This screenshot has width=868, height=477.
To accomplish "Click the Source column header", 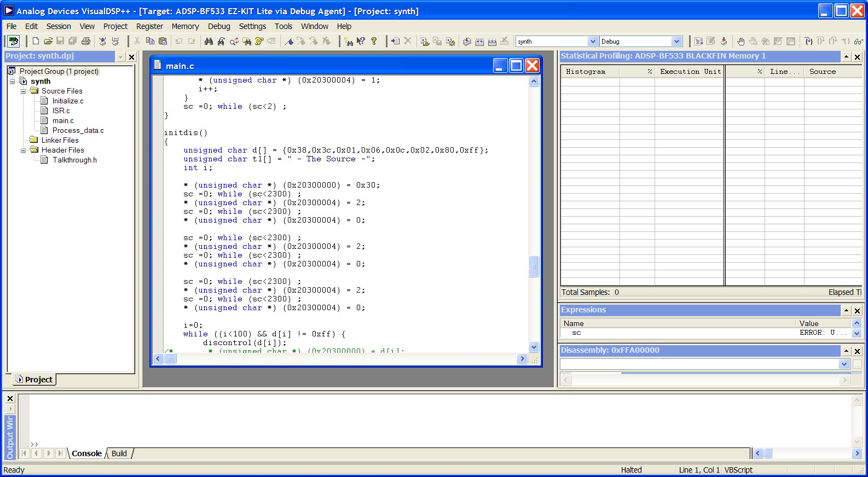I will 832,72.
